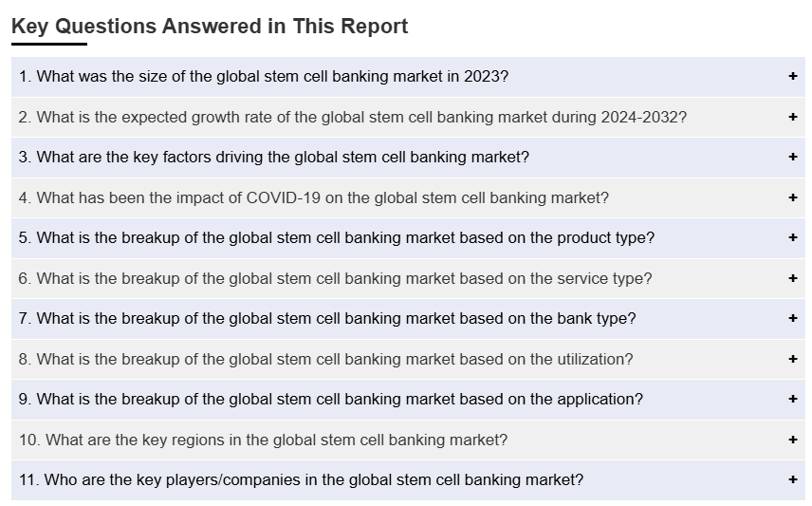Expand the COVID-19 impact question text
Viewport: 812px width, 506px height.
313,197
